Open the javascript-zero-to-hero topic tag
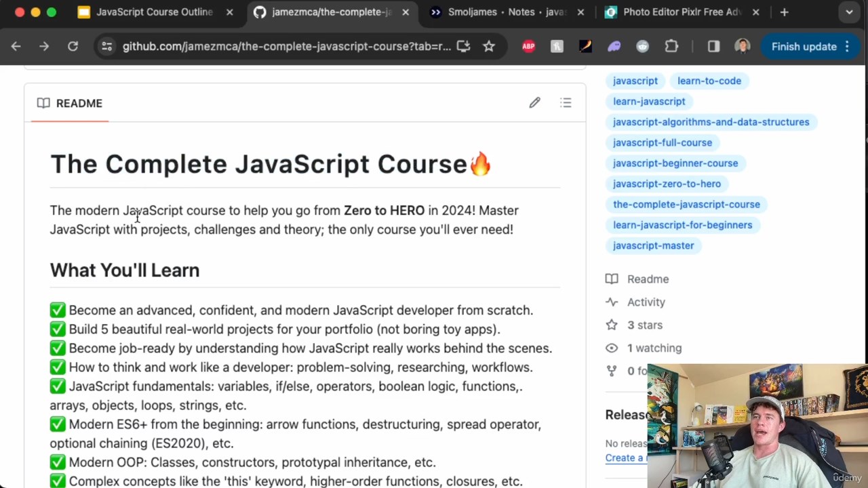 coord(667,184)
